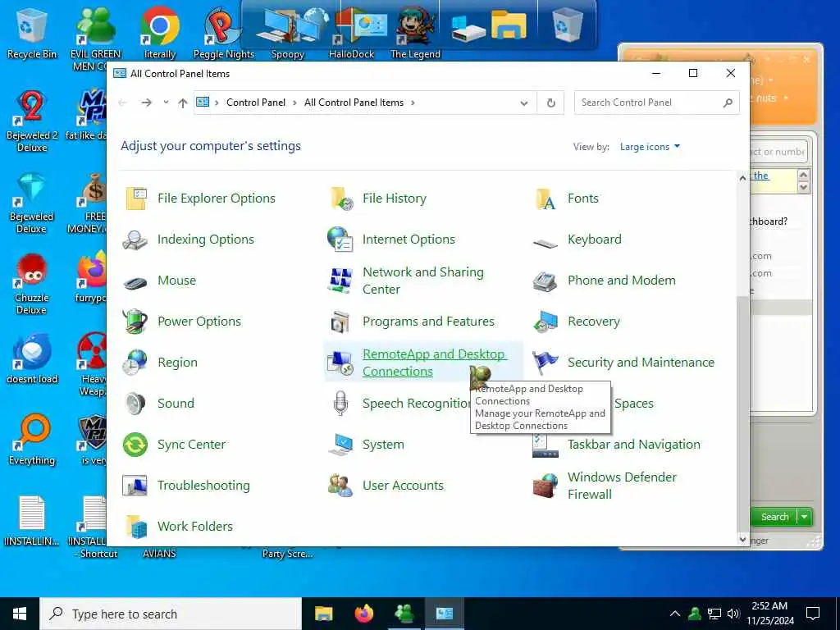Image resolution: width=840 pixels, height=630 pixels.
Task: Open Indexing Options icon
Action: (135, 240)
